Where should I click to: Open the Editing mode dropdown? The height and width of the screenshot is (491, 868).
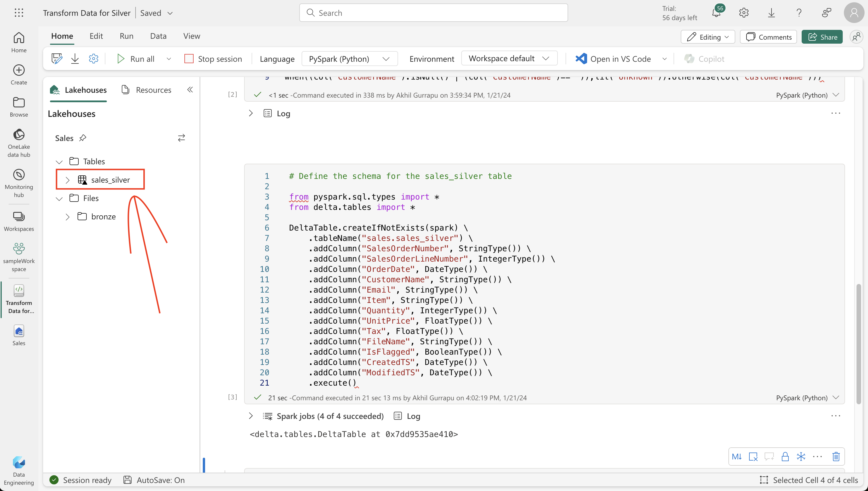708,37
